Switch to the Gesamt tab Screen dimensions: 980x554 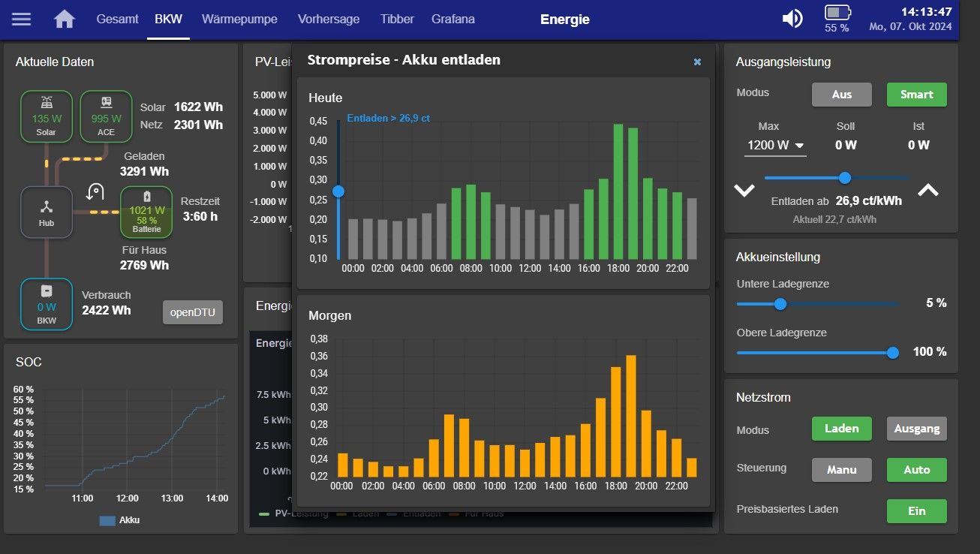(117, 20)
